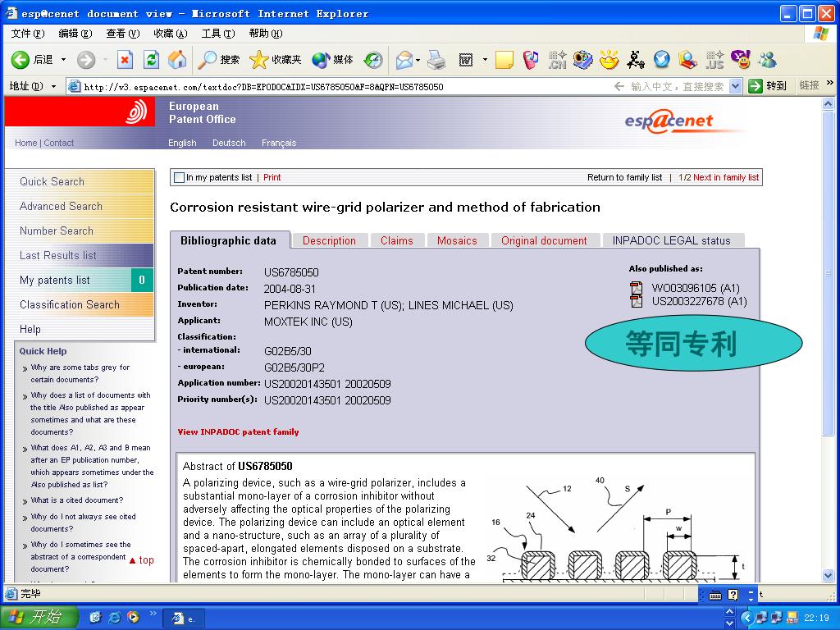
Task: Click the 开始 Start button
Action: coord(39,618)
